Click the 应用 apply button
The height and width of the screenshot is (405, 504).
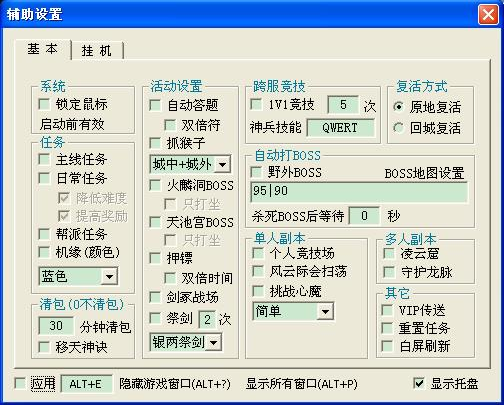pyautogui.click(x=43, y=383)
